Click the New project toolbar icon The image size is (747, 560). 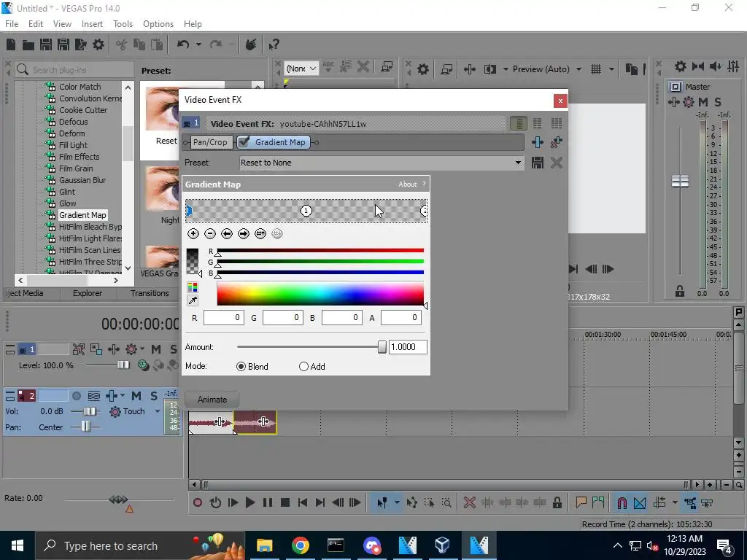click(11, 44)
